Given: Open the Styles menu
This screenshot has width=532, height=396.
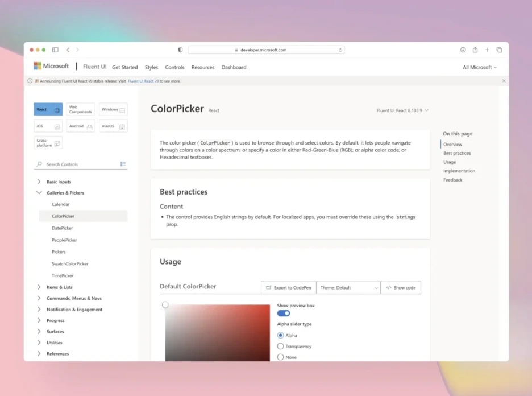Looking at the screenshot, I should tap(151, 67).
